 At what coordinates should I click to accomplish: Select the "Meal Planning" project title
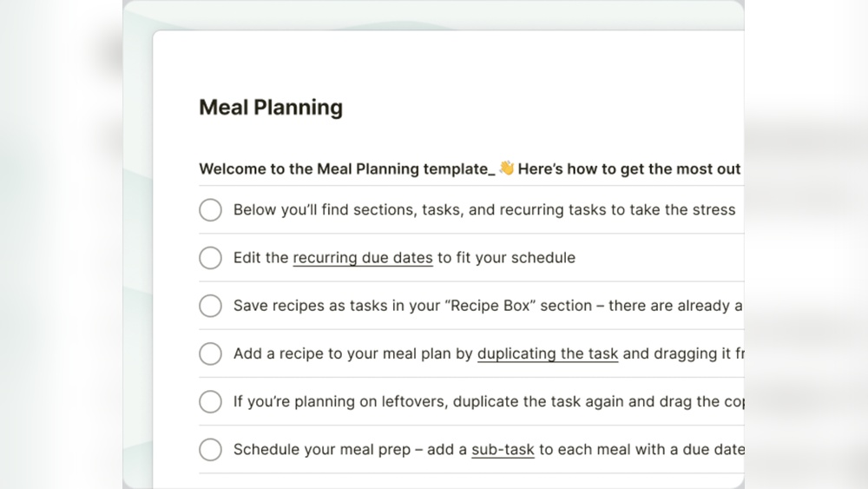(271, 108)
